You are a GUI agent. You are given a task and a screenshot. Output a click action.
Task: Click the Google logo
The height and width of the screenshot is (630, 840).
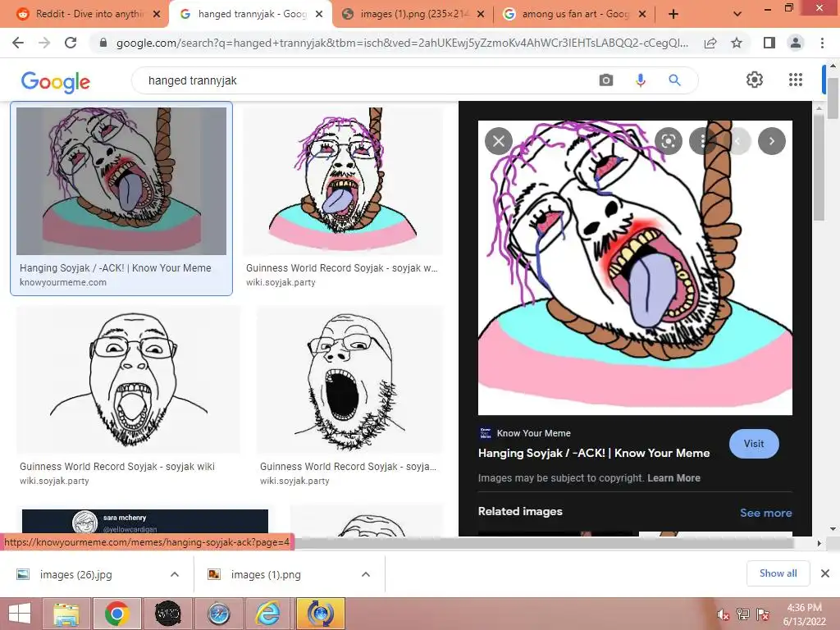[56, 82]
